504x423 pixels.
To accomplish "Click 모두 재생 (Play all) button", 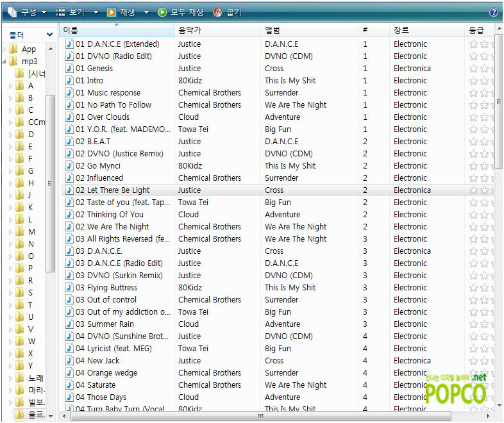I will tap(181, 13).
